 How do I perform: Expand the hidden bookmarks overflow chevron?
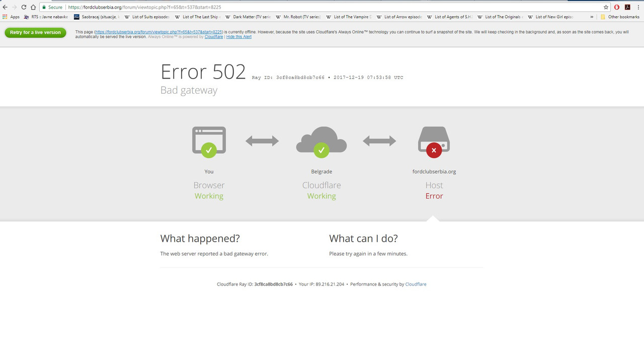coord(592,17)
